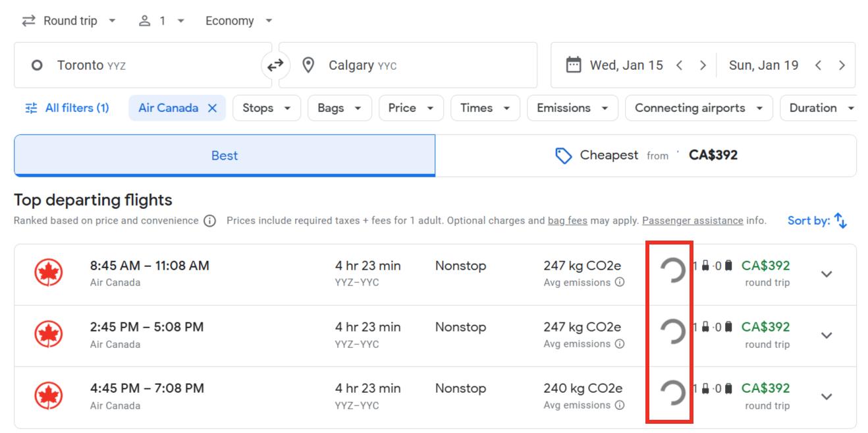
Task: Open All filters panel
Action: point(67,108)
